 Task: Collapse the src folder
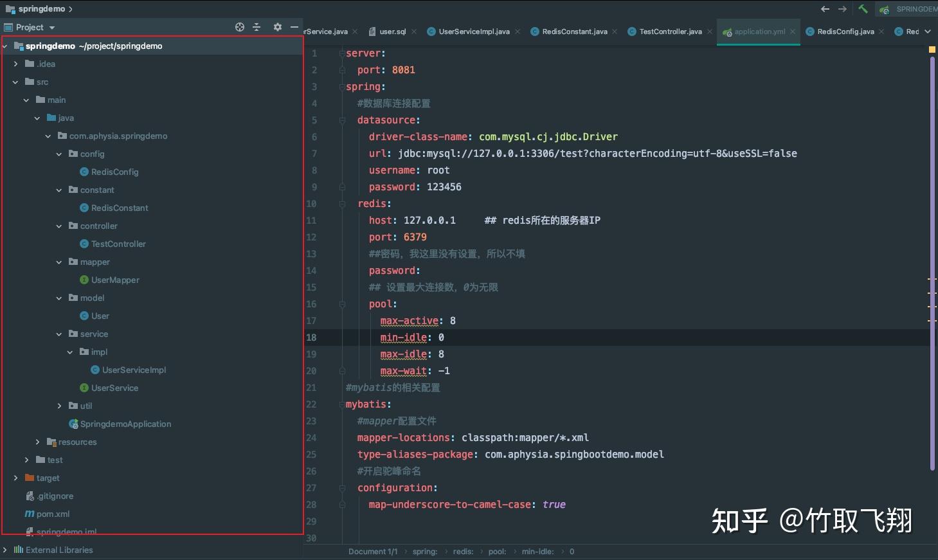[x=15, y=82]
